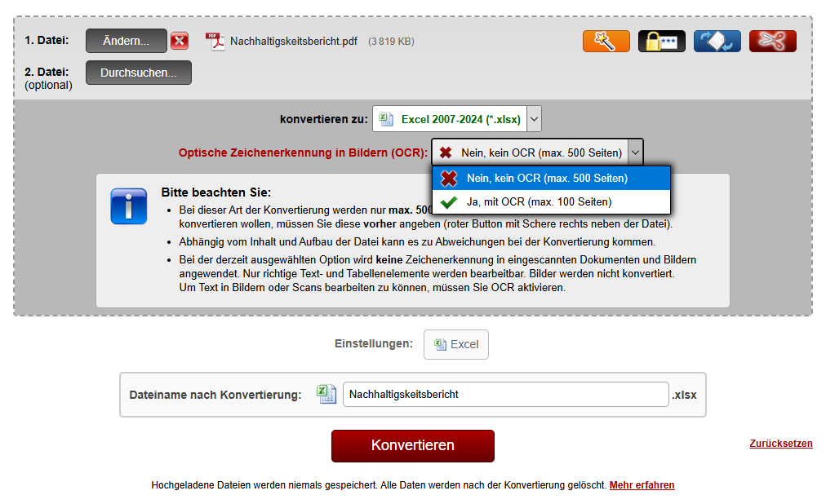Screen dimensions: 826x504
Task: Click the red scissors page selection icon
Action: [772, 41]
